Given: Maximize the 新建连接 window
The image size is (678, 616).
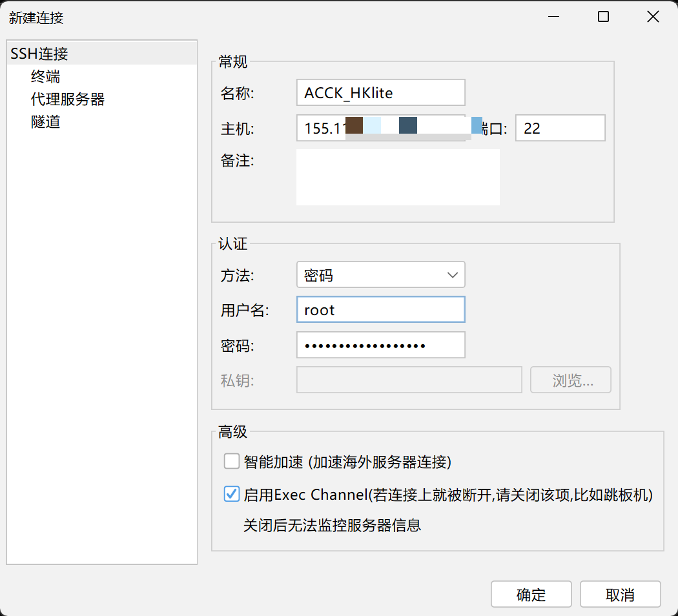Looking at the screenshot, I should coord(603,17).
